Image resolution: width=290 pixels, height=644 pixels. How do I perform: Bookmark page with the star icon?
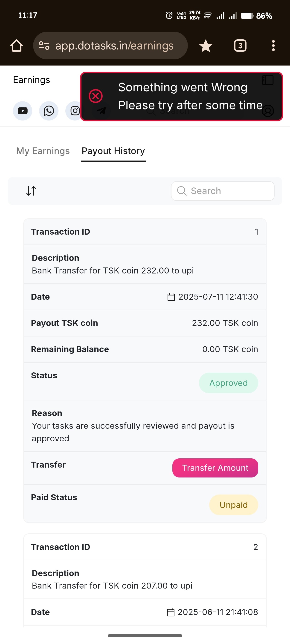[x=206, y=46]
